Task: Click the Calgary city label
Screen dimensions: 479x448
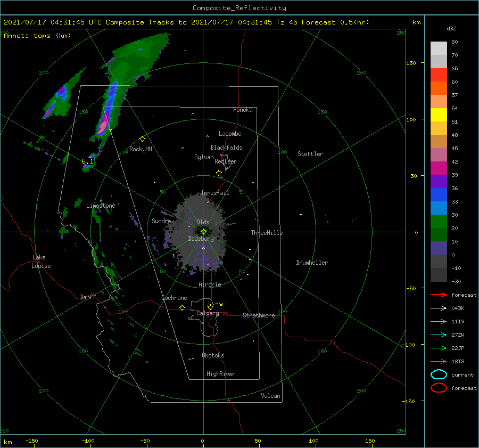Action: tap(208, 313)
